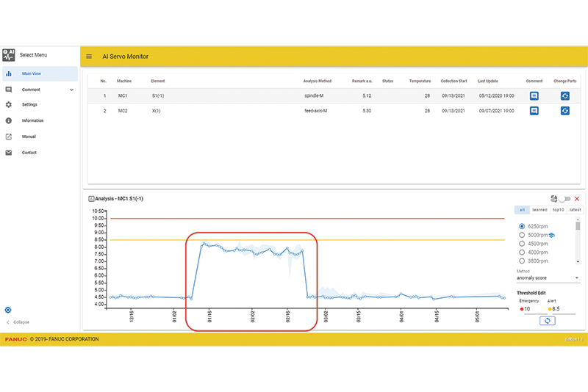Click the spindle-M analysis method cell

coord(314,96)
